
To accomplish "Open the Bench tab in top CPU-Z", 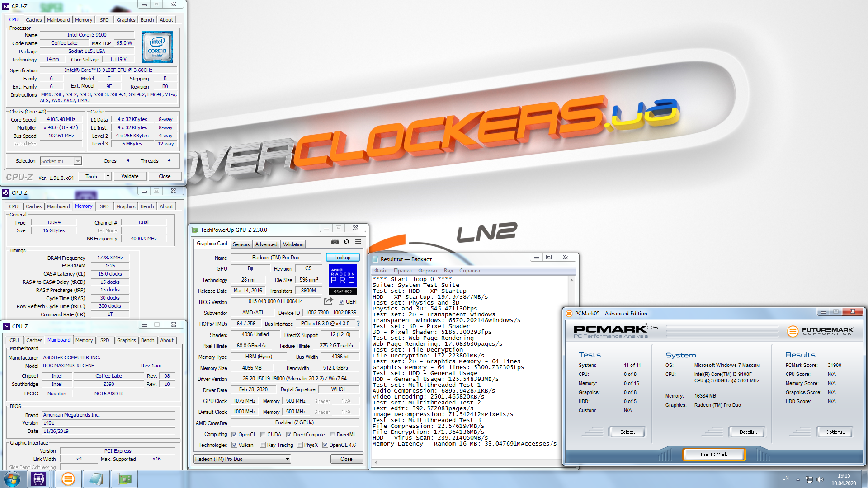I will click(x=147, y=20).
